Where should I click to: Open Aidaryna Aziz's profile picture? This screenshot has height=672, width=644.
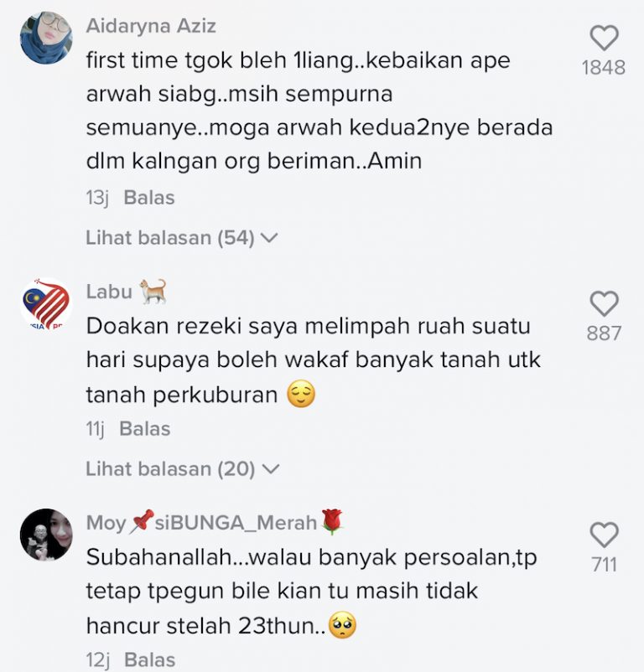click(x=46, y=38)
